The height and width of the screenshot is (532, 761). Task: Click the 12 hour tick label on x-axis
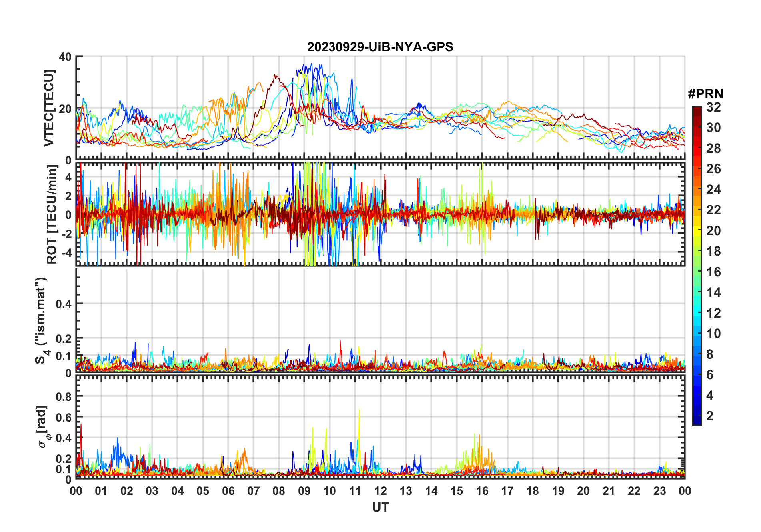tap(380, 491)
